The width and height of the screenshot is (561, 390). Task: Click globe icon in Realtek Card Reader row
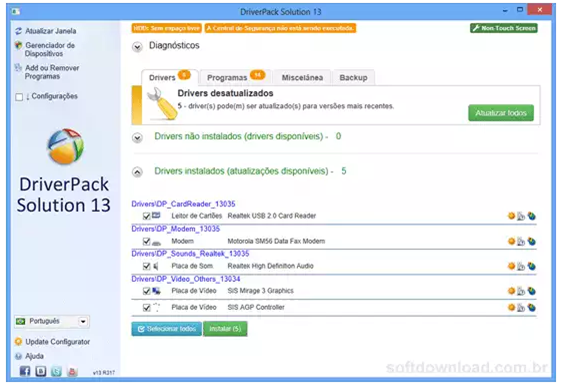tap(532, 216)
